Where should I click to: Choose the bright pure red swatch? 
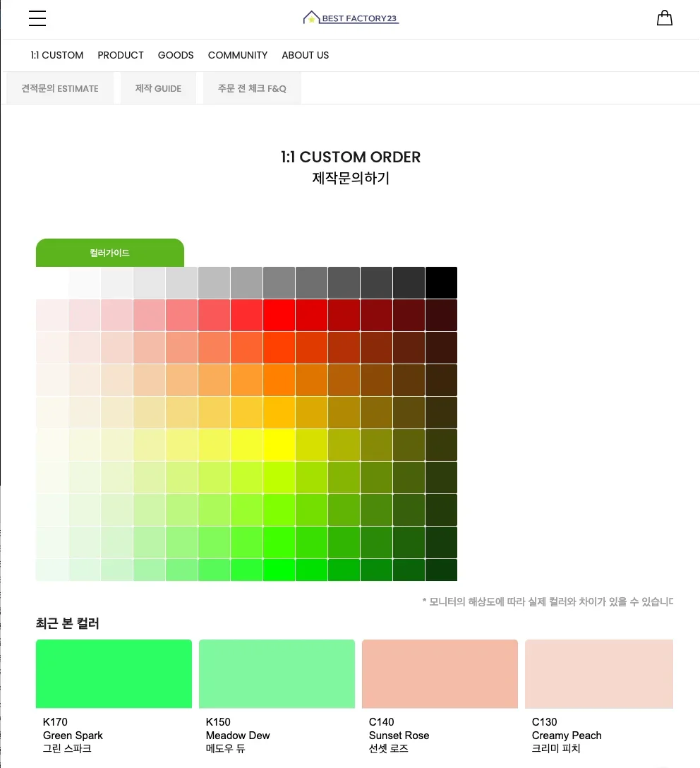click(279, 315)
